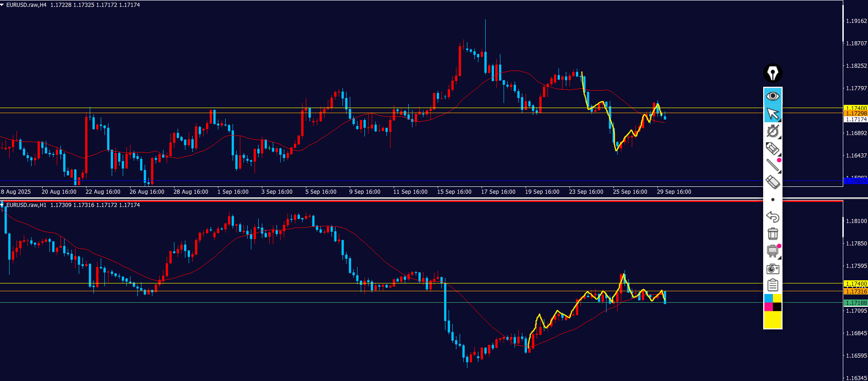Image resolution: width=868 pixels, height=381 pixels.
Task: Click the green 1.17188 price label
Action: 855,303
